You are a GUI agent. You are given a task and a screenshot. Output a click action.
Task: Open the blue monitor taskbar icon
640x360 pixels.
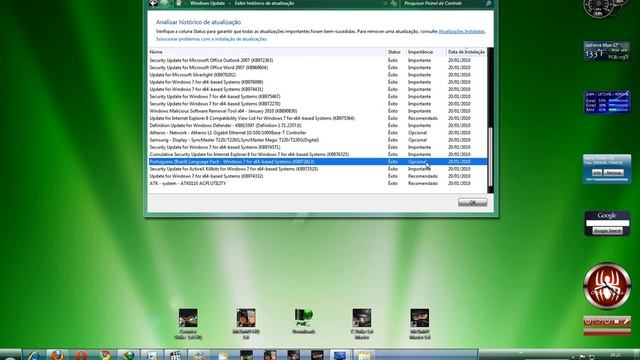click(340, 356)
